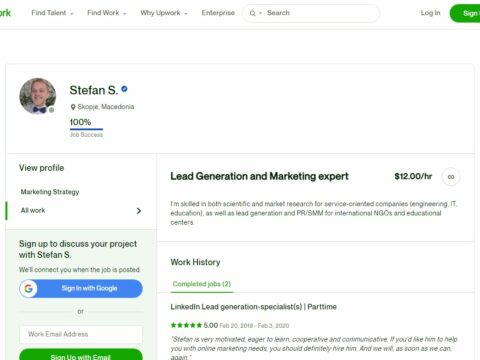
Task: Click the Google G logo icon
Action: [x=29, y=288]
